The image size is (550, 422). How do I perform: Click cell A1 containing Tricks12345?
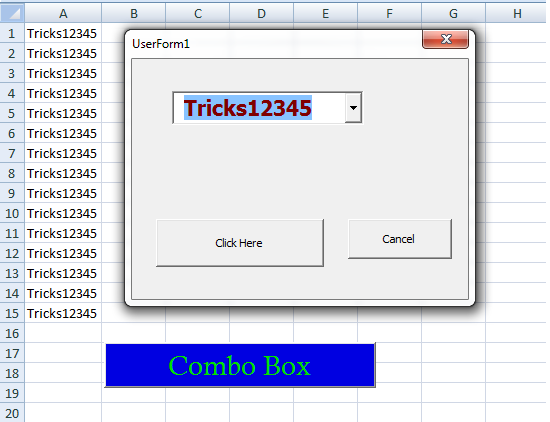coord(63,33)
